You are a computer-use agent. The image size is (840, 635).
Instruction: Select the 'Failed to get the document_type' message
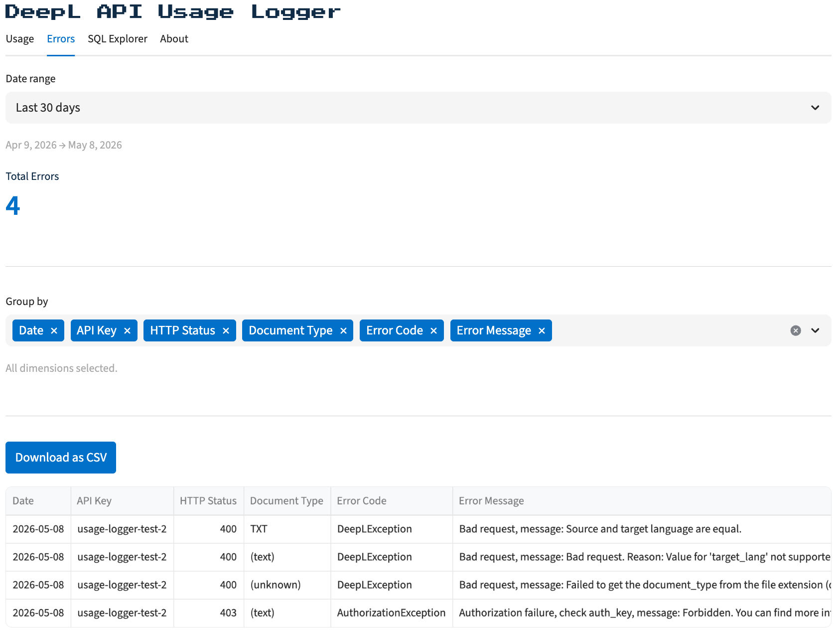point(642,585)
